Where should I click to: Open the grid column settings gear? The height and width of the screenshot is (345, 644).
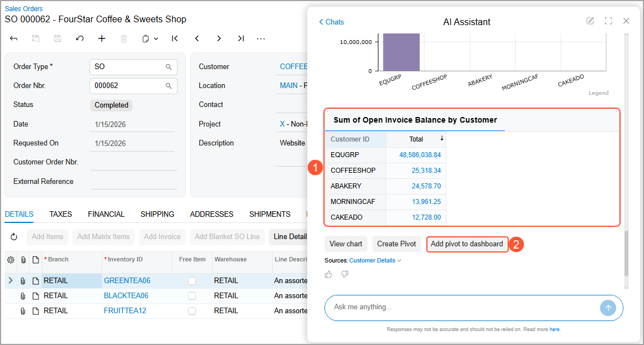point(11,260)
